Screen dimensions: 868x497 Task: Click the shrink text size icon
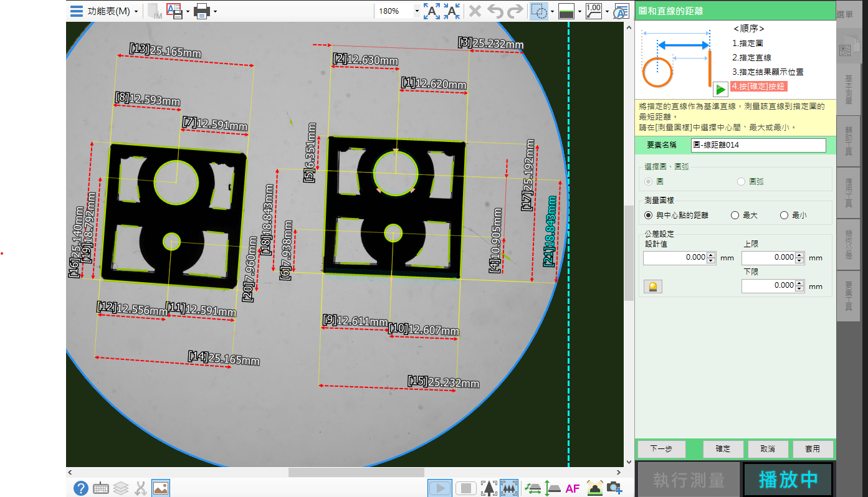452,11
